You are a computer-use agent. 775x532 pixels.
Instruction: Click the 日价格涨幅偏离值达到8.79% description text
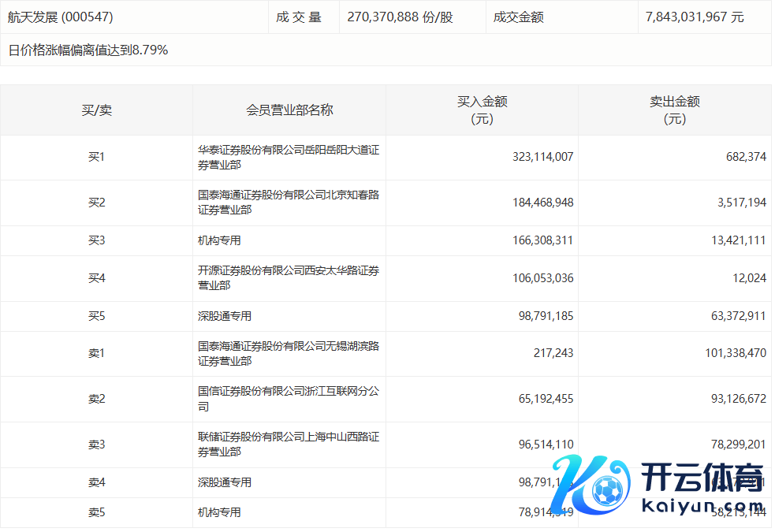pyautogui.click(x=88, y=50)
